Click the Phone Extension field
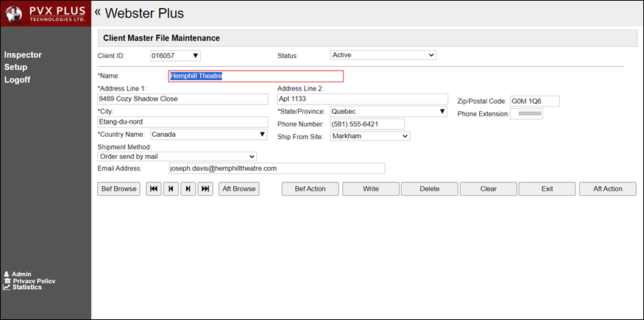Viewport: 644px width, 320px height. point(526,114)
